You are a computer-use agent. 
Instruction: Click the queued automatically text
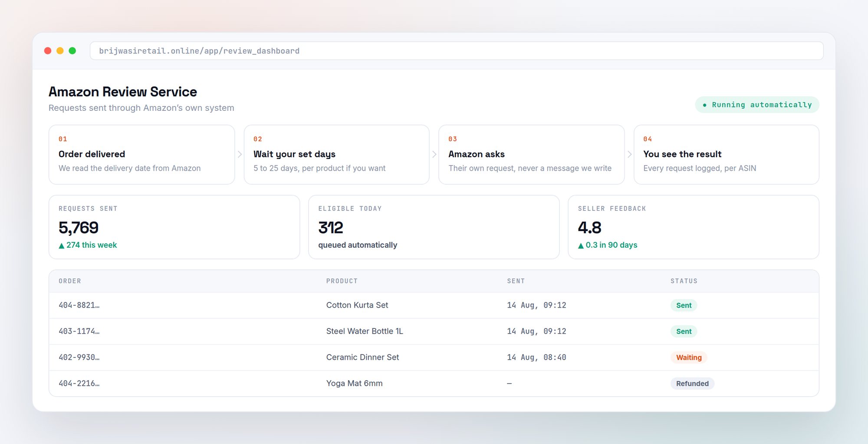[358, 245]
